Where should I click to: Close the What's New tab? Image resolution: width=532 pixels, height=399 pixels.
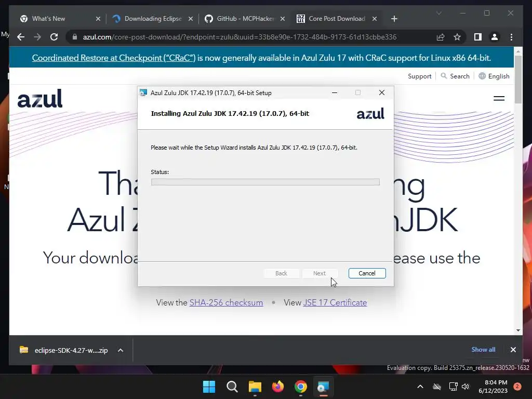98,19
